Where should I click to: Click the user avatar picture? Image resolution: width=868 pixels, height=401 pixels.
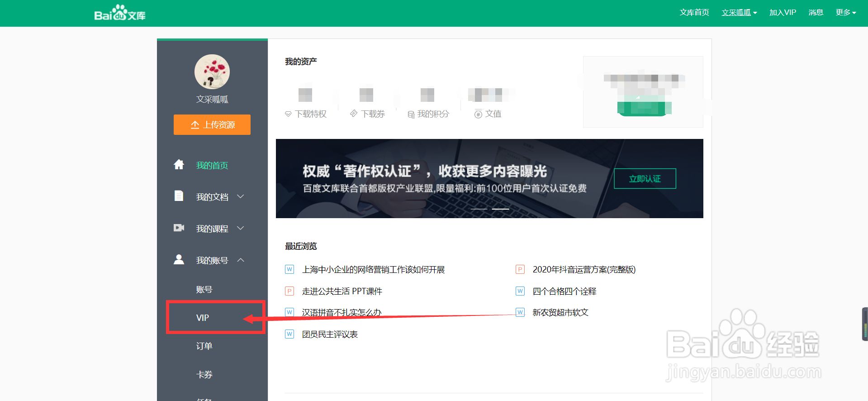212,72
